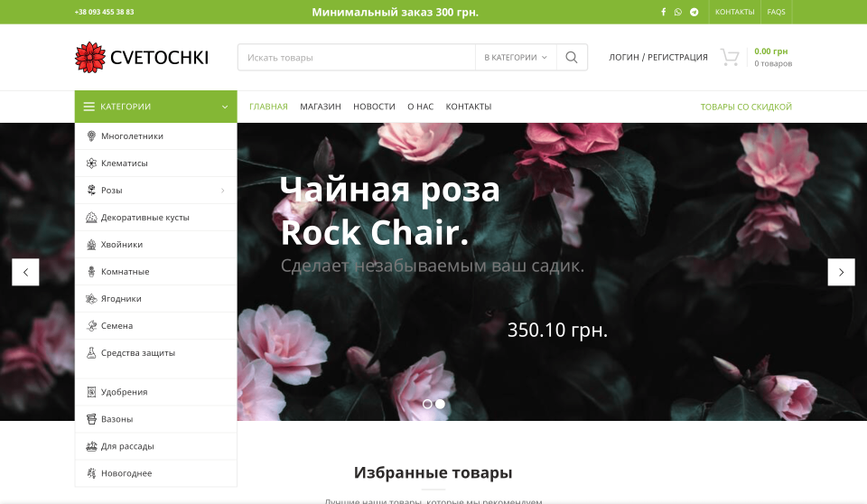867x504 pixels.
Task: Open the В КАТЕГОРИИ search dropdown
Action: 516,57
